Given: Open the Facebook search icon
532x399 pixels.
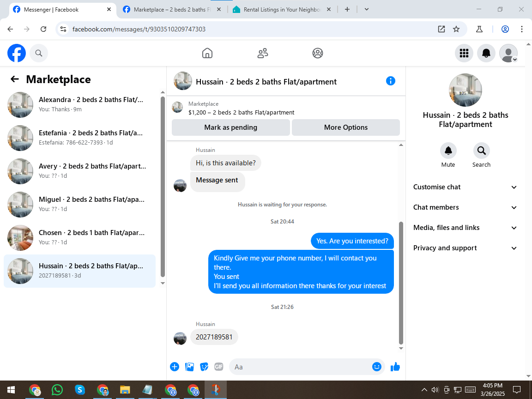Looking at the screenshot, I should pos(39,53).
